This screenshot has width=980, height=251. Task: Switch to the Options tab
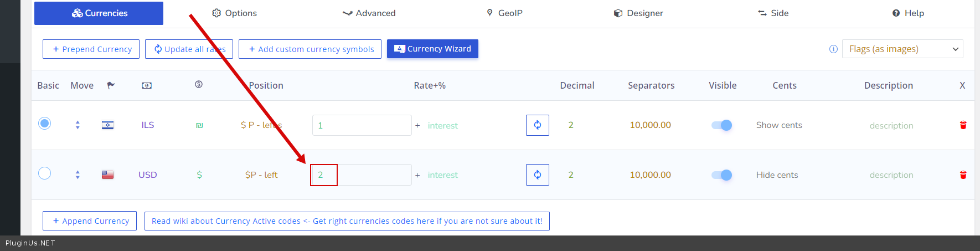click(235, 13)
